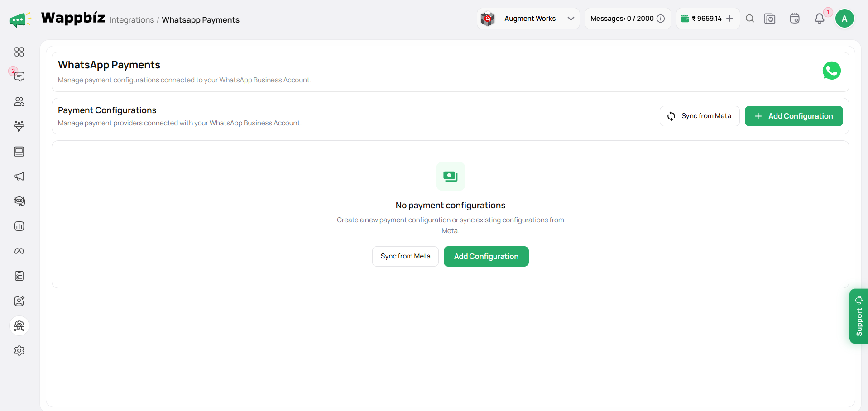
Task: Open the funnel icon in sidebar
Action: 19,126
